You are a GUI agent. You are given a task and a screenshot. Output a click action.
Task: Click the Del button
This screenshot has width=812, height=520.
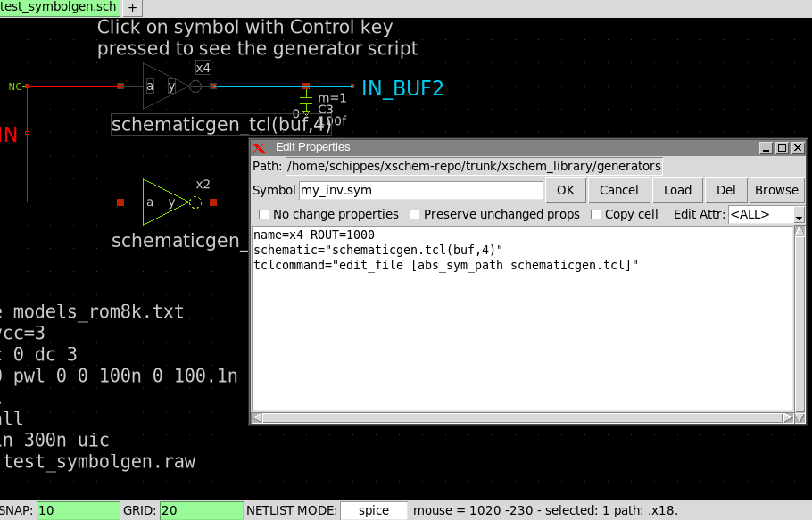click(726, 190)
